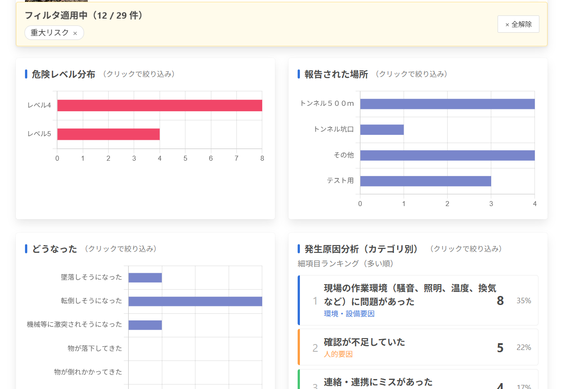The height and width of the screenshot is (389, 588).
Task: Click the 機械等に激突されそうになった bar
Action: click(145, 325)
